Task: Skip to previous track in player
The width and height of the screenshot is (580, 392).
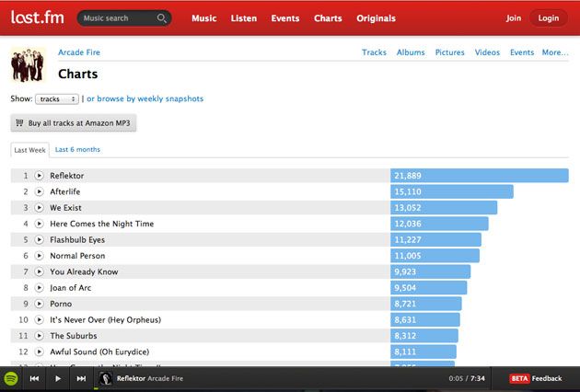Action: point(35,378)
